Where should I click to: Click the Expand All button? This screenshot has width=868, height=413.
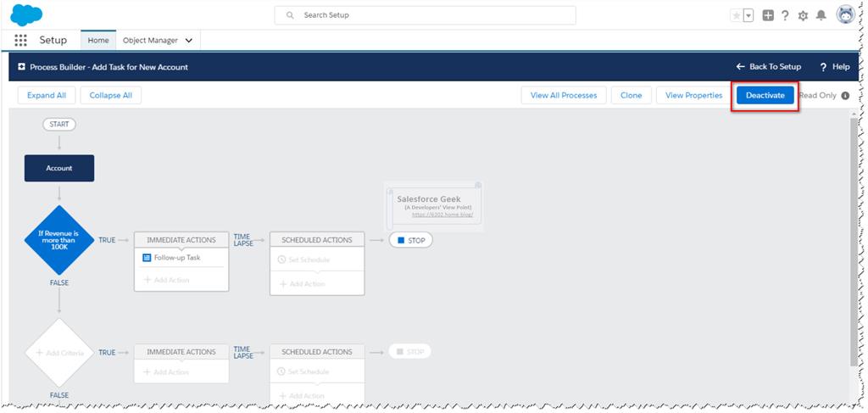47,95
